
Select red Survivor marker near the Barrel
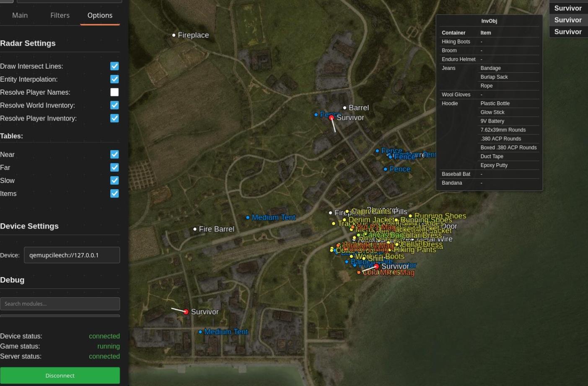[332, 118]
